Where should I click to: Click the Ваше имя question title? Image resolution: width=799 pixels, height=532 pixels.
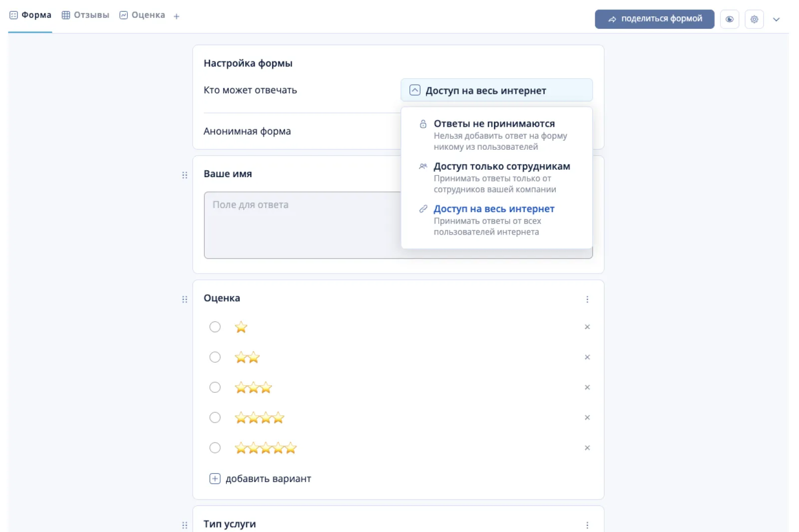228,174
